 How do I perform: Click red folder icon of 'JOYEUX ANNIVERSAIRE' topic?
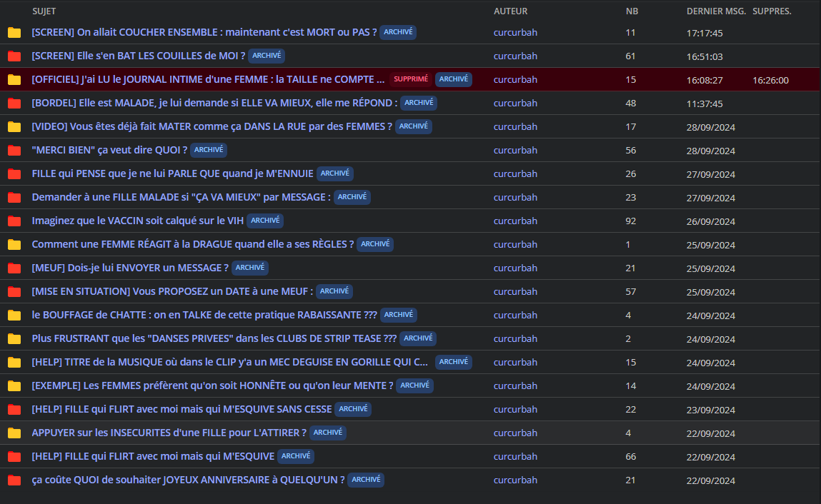click(14, 480)
